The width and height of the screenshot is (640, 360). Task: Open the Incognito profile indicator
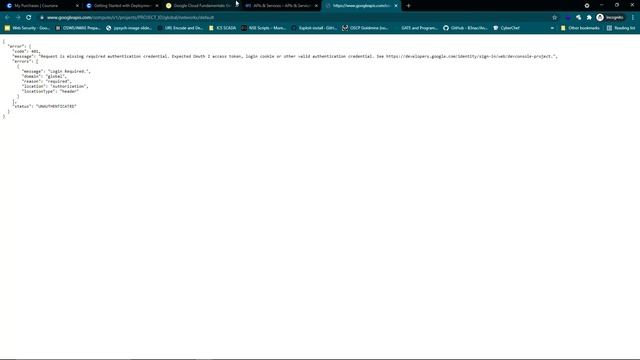pos(610,18)
